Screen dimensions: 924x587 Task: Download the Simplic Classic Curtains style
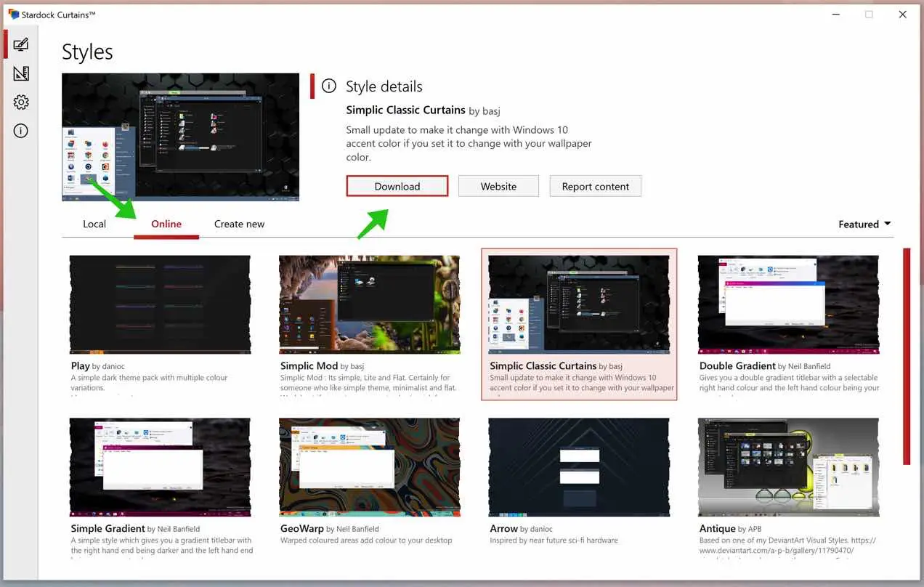[x=397, y=186]
